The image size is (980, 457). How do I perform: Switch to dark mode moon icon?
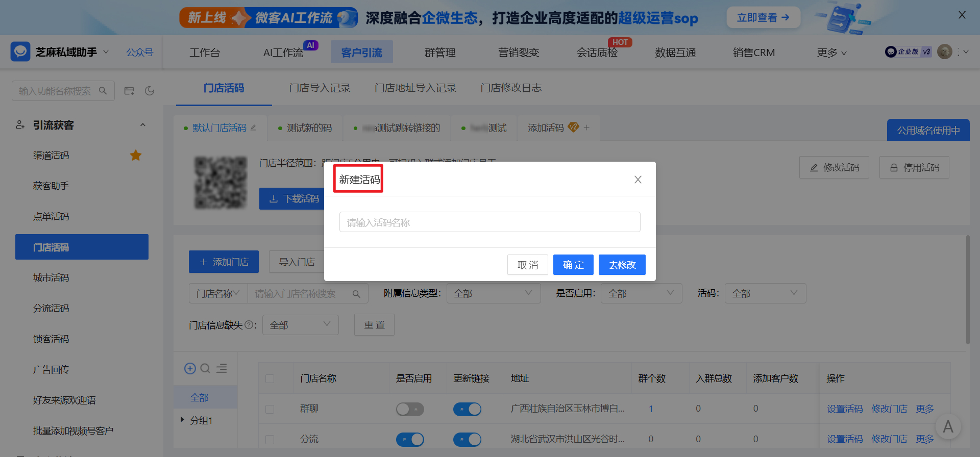point(150,91)
